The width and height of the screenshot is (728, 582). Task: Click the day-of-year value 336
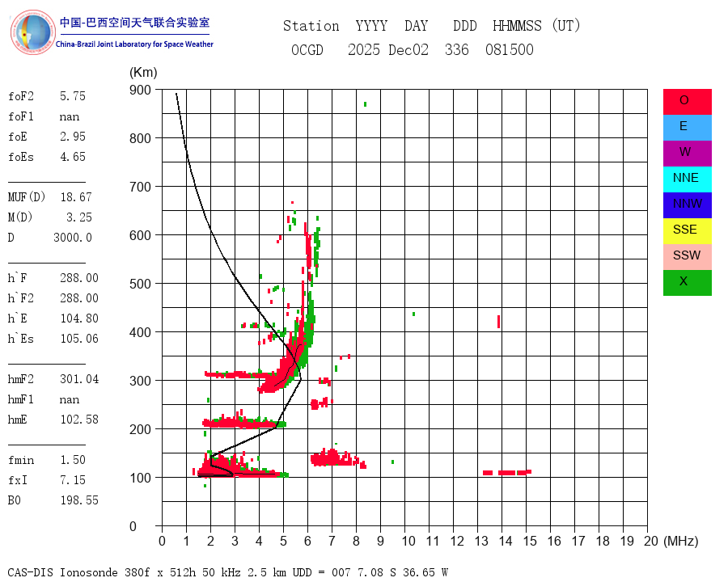click(457, 49)
